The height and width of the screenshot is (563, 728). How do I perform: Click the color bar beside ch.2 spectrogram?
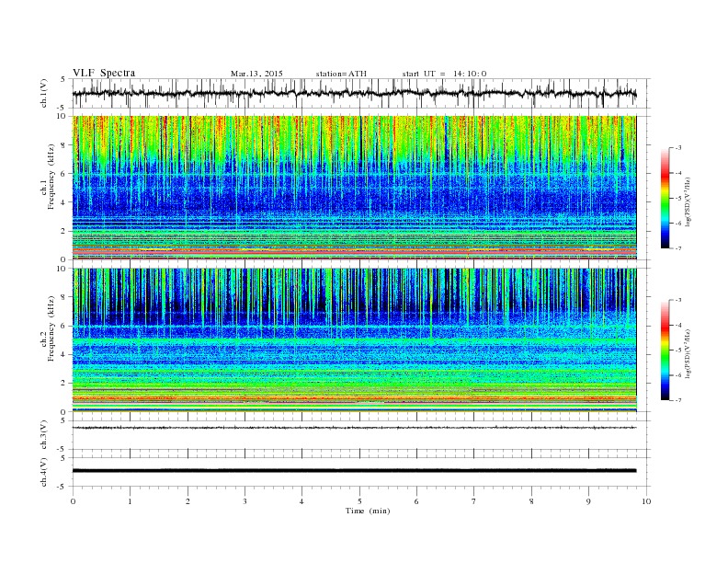[x=665, y=350]
